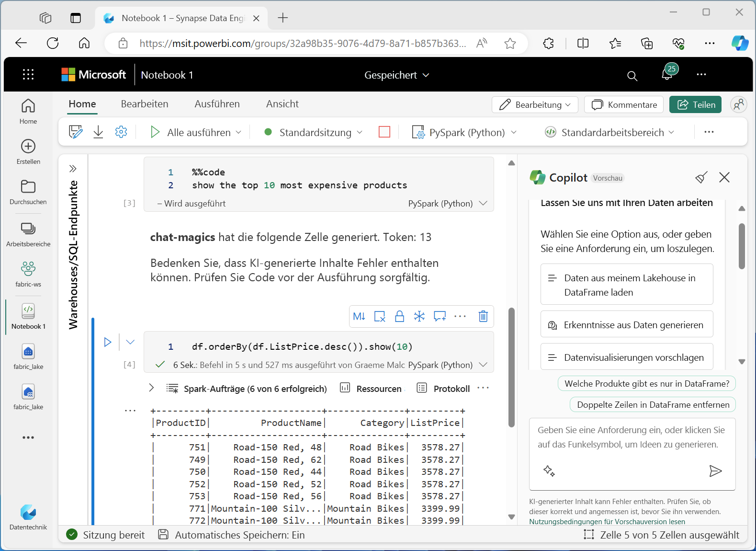Open Standardarbeitsbereich dropdown
The height and width of the screenshot is (551, 756).
tap(610, 132)
